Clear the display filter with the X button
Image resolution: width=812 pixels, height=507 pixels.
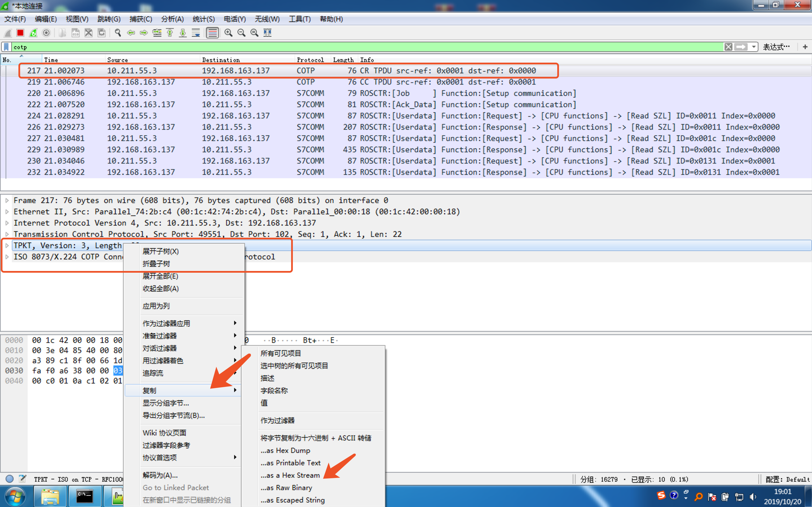pyautogui.click(x=728, y=47)
